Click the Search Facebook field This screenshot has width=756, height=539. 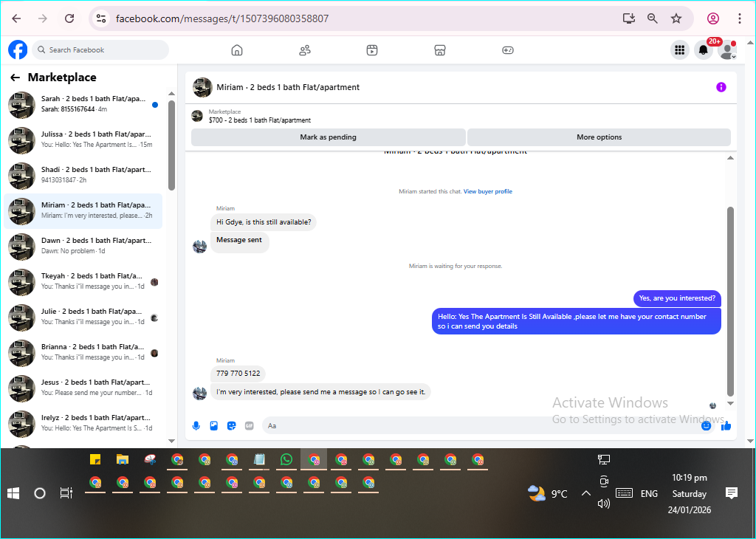(100, 49)
